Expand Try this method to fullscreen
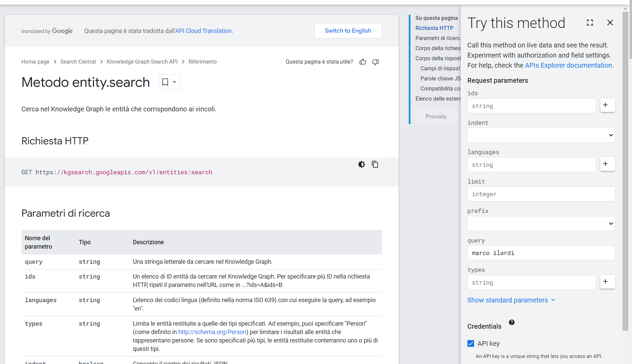632x364 pixels. [590, 23]
